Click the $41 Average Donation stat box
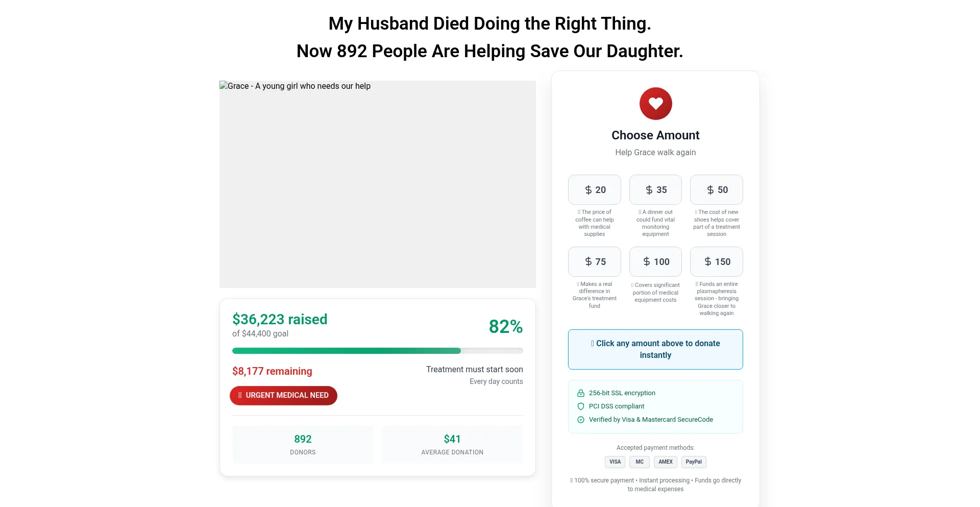The image size is (980, 507). coord(452,445)
